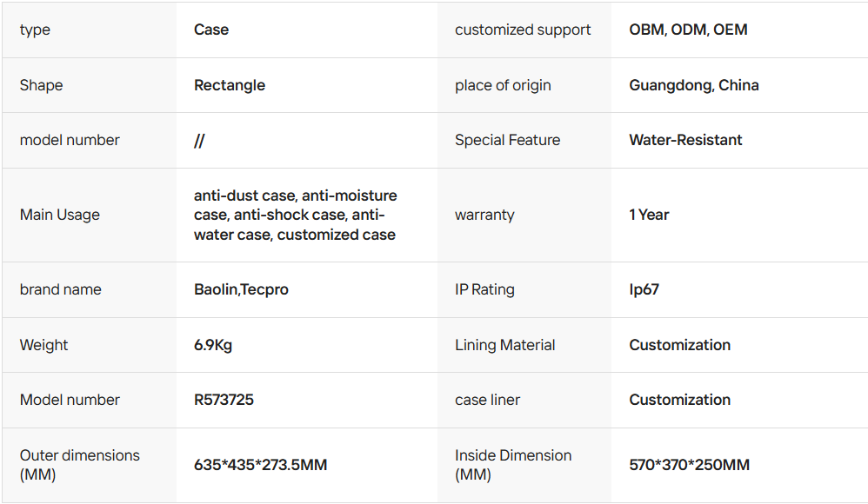
Task: Click the 'Baolin,Tecpro' brand value
Action: (241, 289)
